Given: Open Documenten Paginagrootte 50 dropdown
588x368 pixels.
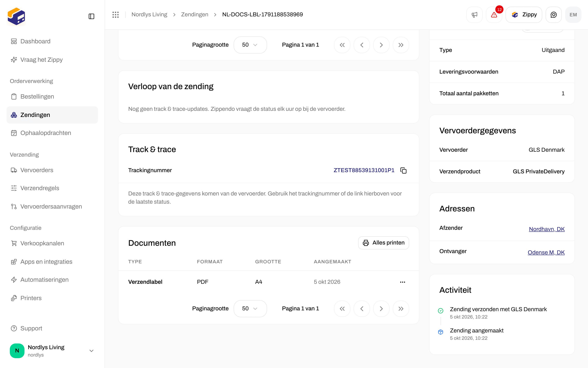Looking at the screenshot, I should coord(250,309).
